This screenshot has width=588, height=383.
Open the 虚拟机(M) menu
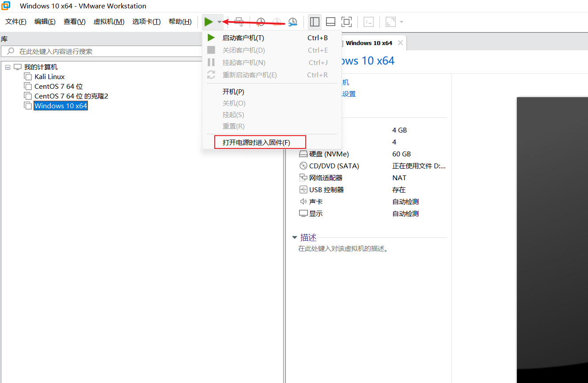pos(109,22)
